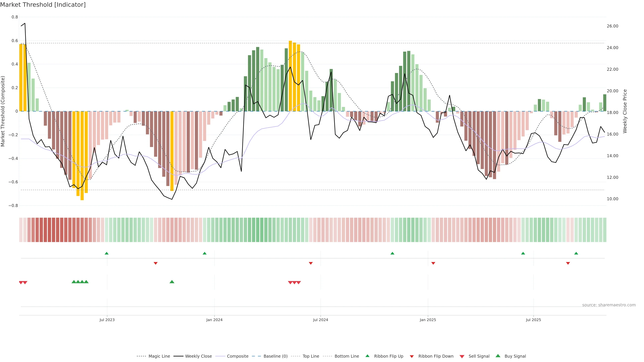This screenshot has width=644, height=362.
Task: Click the lone buy signal triangle near October 2023
Action: (172, 282)
